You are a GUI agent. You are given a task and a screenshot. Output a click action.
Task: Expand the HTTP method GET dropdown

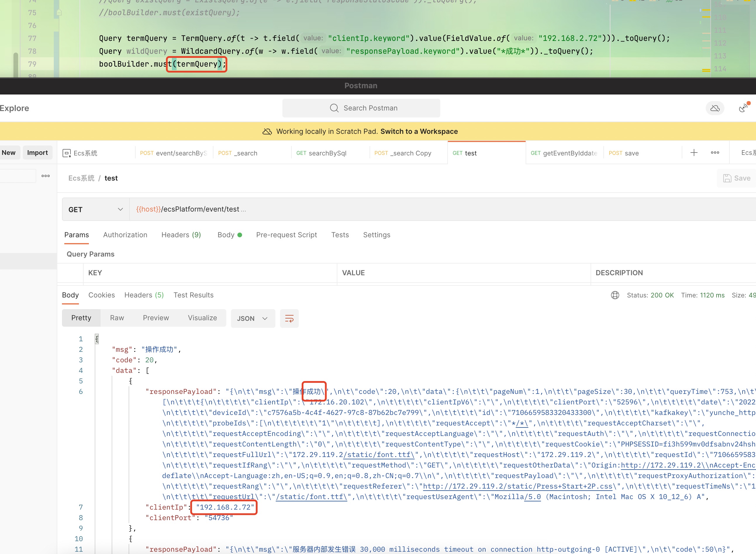[x=96, y=210]
